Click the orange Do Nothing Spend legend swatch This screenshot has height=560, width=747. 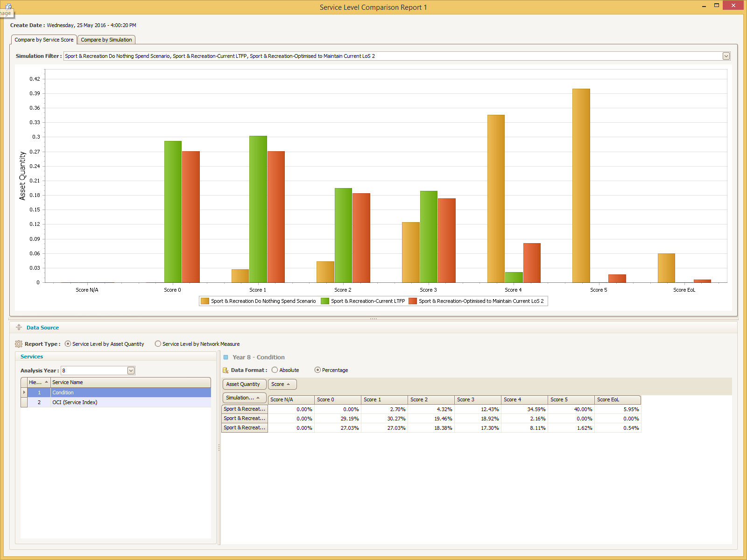(x=205, y=301)
